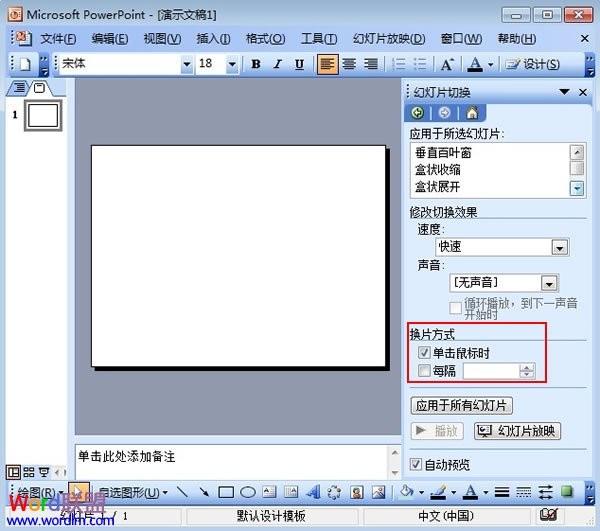Start slide show from view buttons
Screen dimensions: 600x531
[44, 472]
